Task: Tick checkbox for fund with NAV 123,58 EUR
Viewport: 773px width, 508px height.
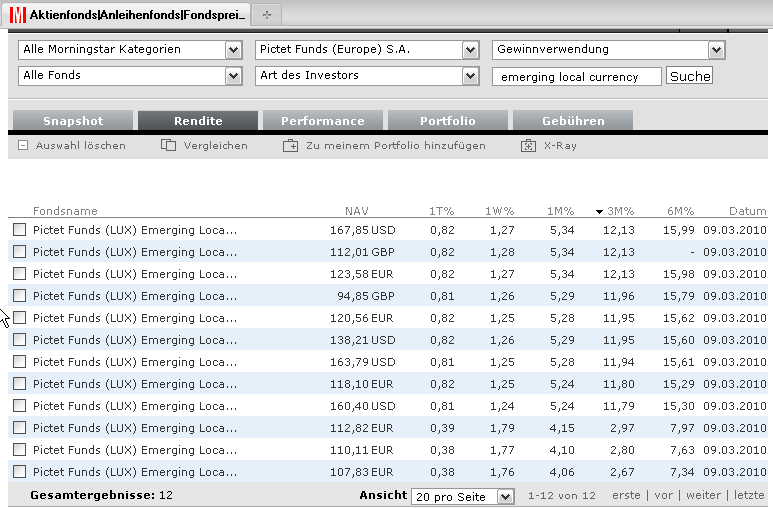Action: tap(19, 273)
